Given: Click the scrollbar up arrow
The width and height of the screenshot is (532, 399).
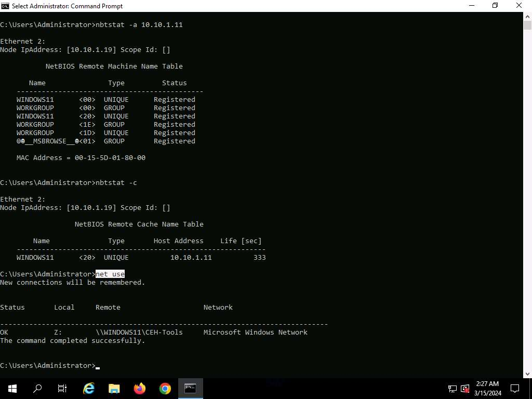Looking at the screenshot, I should 527,16.
